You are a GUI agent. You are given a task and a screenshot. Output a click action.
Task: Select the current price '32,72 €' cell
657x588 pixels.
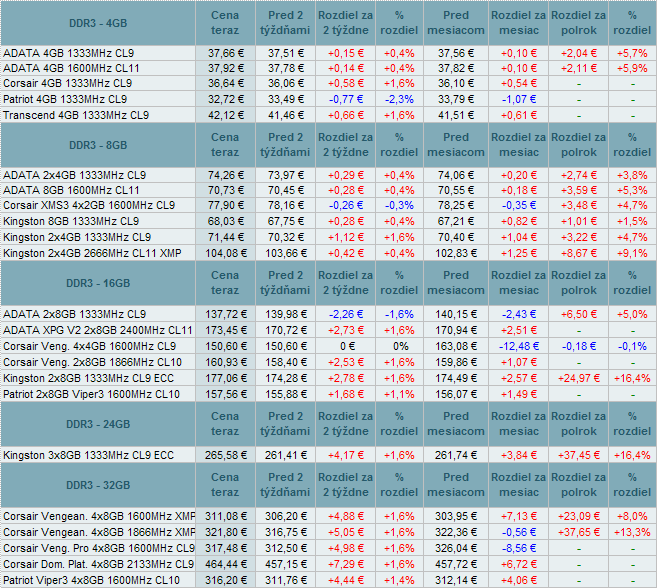tap(225, 99)
